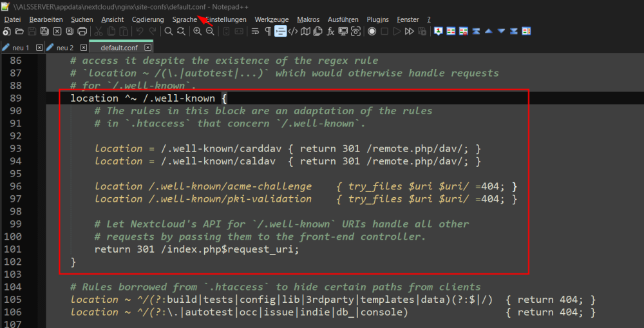Image resolution: width=644 pixels, height=328 pixels.
Task: Click the Close document toolbar icon
Action: [x=57, y=31]
